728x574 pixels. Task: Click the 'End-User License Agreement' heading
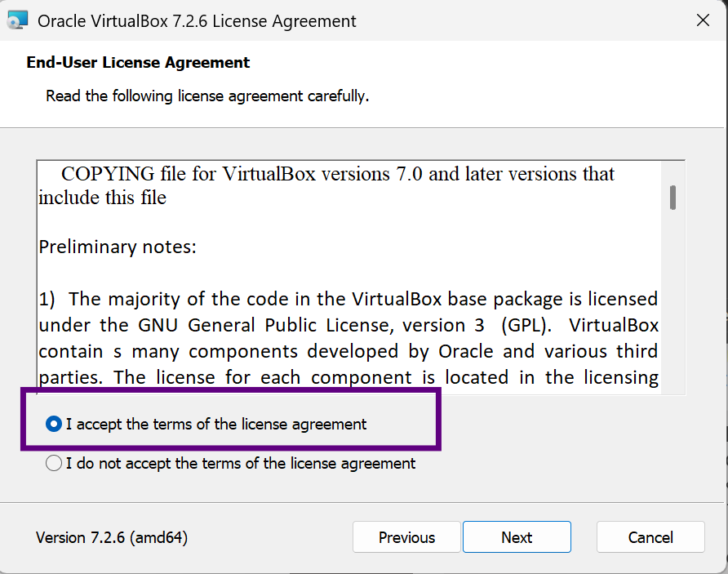click(x=138, y=62)
